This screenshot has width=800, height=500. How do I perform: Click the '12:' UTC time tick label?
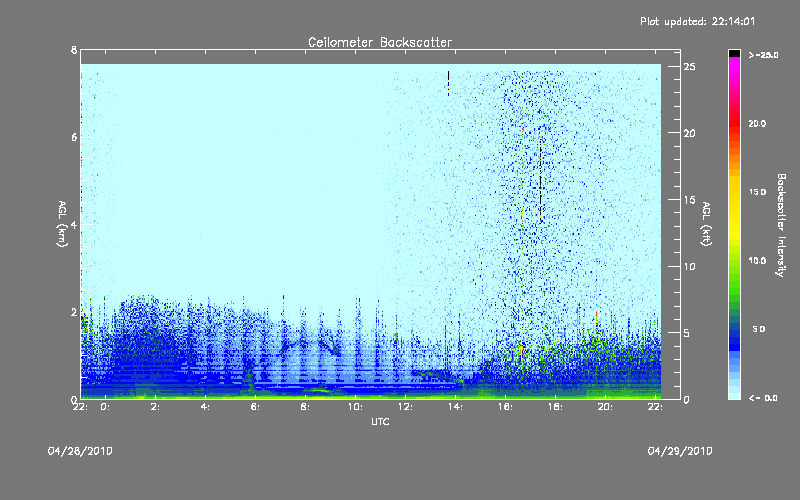405,407
